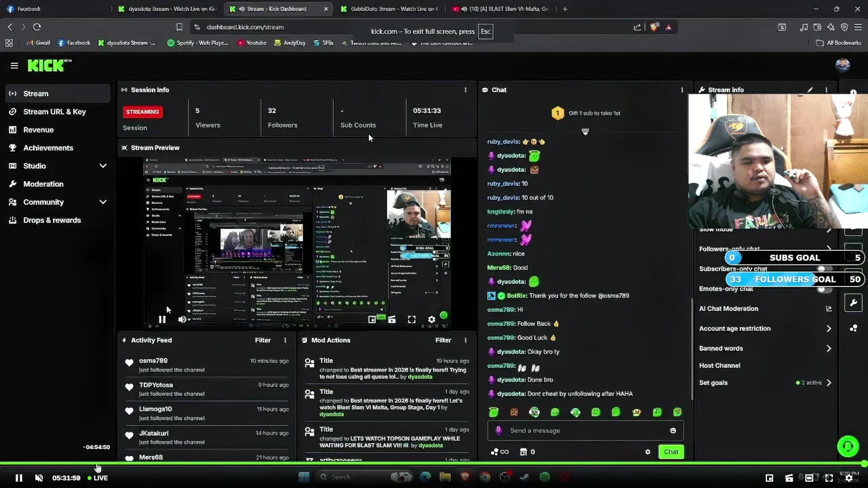Open the gift shop icon under chat
The height and width of the screenshot is (488, 868).
click(x=523, y=452)
